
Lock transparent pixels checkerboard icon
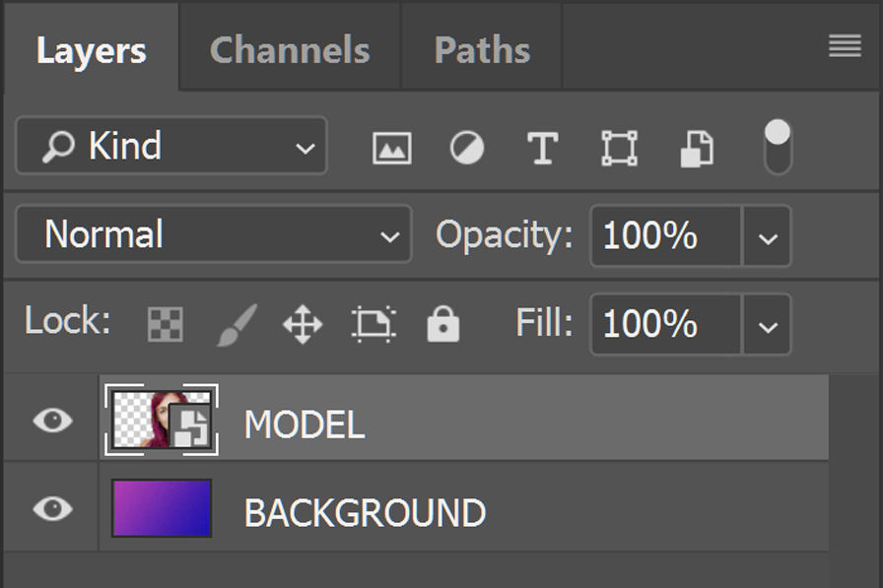[165, 324]
